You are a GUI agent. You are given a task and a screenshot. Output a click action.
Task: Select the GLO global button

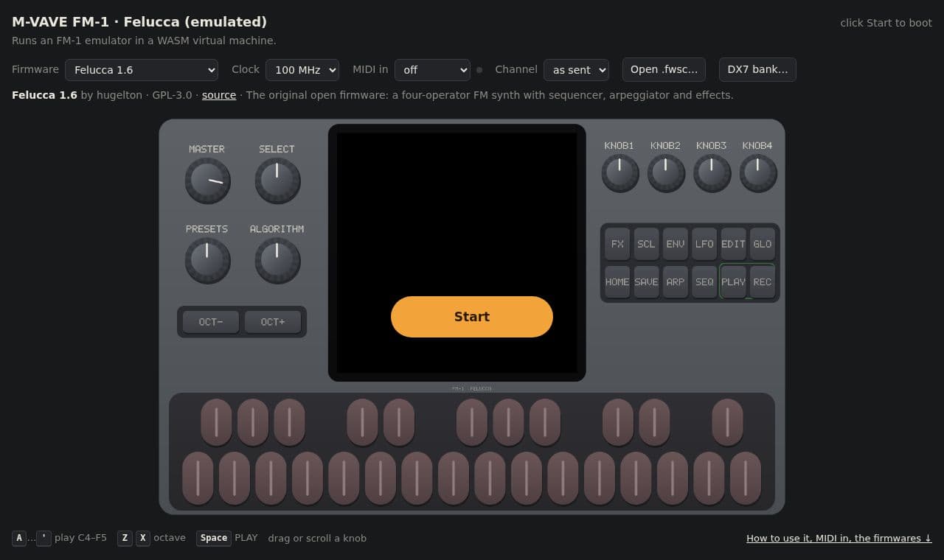[x=763, y=244]
